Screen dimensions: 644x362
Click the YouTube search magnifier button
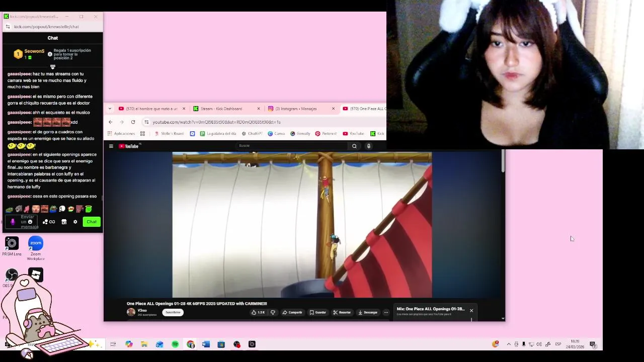coord(354,146)
